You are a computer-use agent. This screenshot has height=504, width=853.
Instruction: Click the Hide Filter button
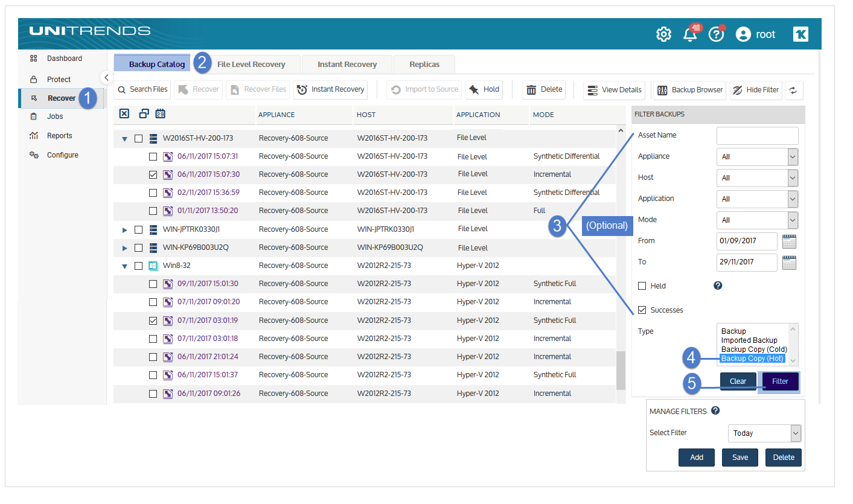[756, 90]
